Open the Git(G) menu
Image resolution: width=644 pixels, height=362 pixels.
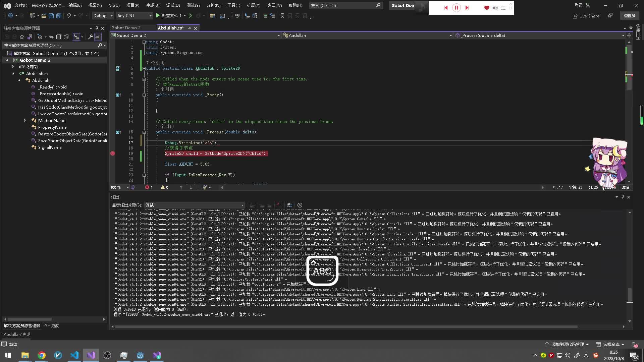click(x=114, y=5)
